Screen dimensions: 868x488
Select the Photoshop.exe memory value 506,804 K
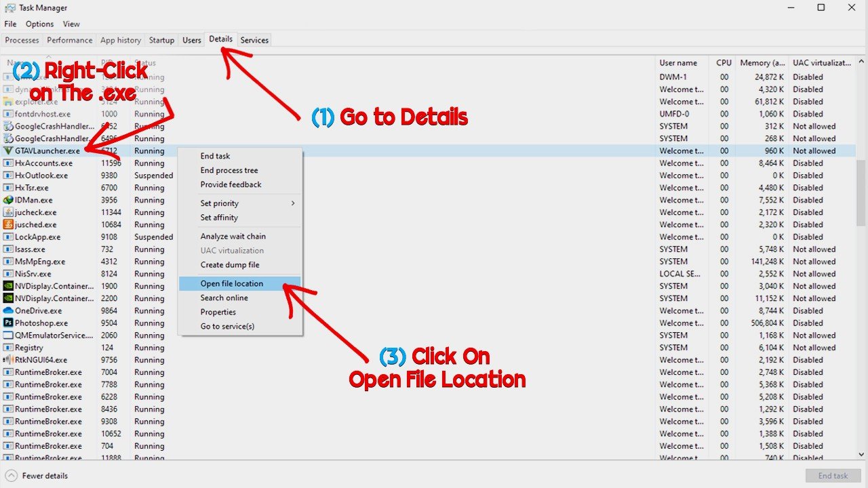(766, 323)
